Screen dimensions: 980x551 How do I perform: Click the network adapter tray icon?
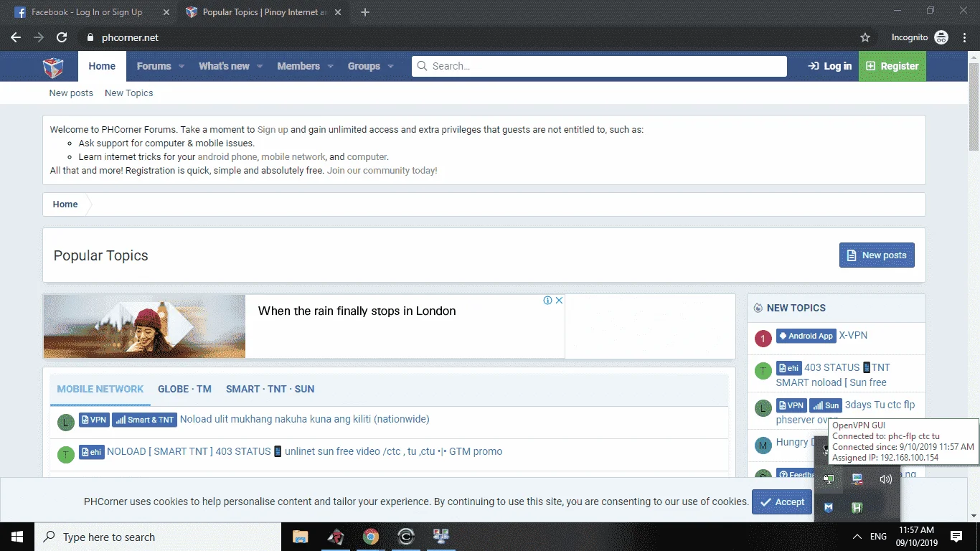click(x=857, y=479)
